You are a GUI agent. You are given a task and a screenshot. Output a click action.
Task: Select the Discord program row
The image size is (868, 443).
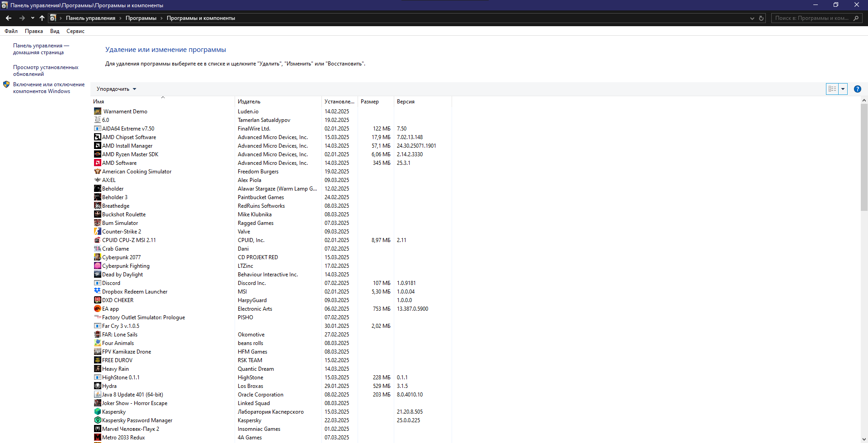point(273,283)
